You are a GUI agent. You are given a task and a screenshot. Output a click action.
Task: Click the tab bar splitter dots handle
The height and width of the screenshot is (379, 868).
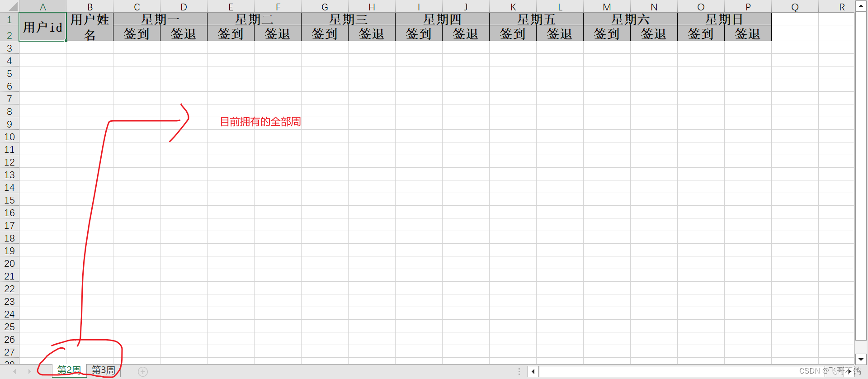click(519, 372)
